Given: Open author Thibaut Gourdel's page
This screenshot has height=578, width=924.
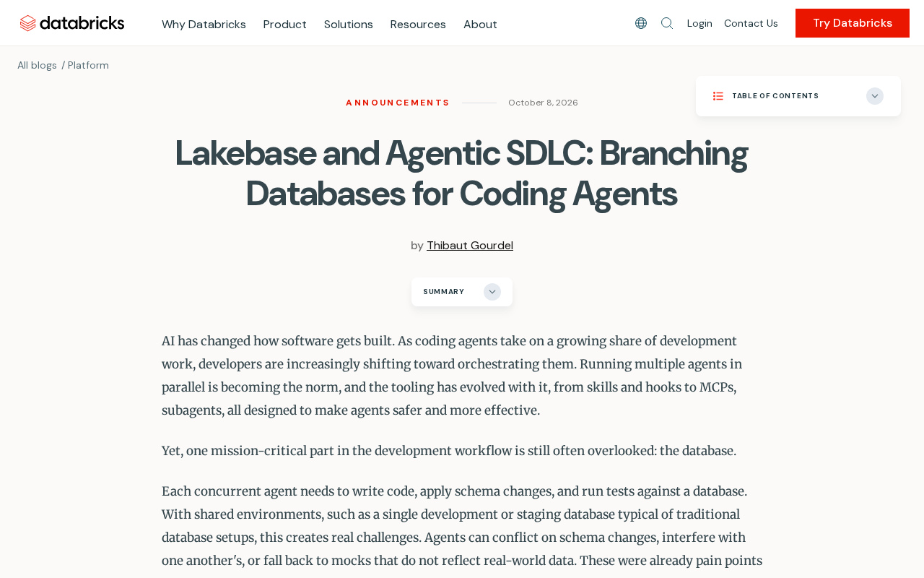Looking at the screenshot, I should click(470, 246).
